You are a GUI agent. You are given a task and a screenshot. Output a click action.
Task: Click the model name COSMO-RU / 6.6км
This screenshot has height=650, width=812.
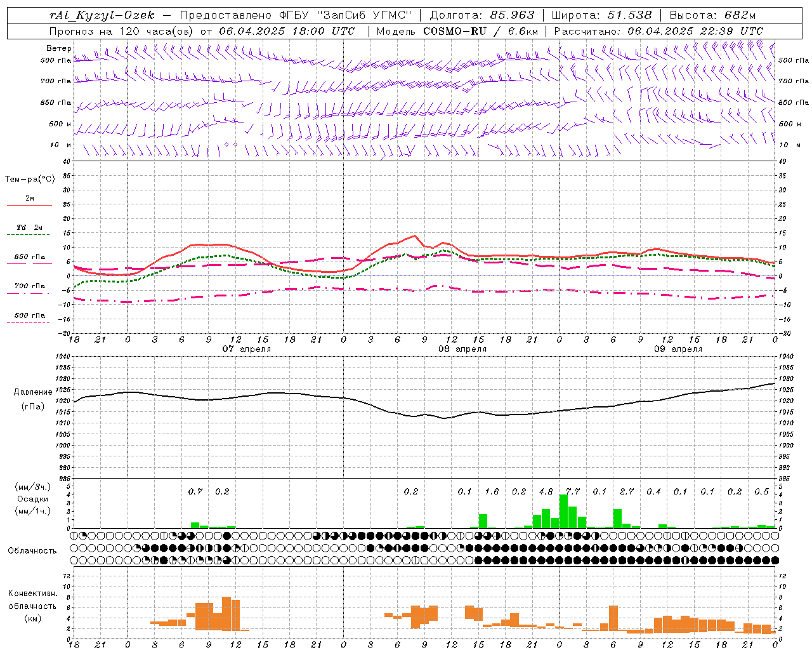coord(480,31)
